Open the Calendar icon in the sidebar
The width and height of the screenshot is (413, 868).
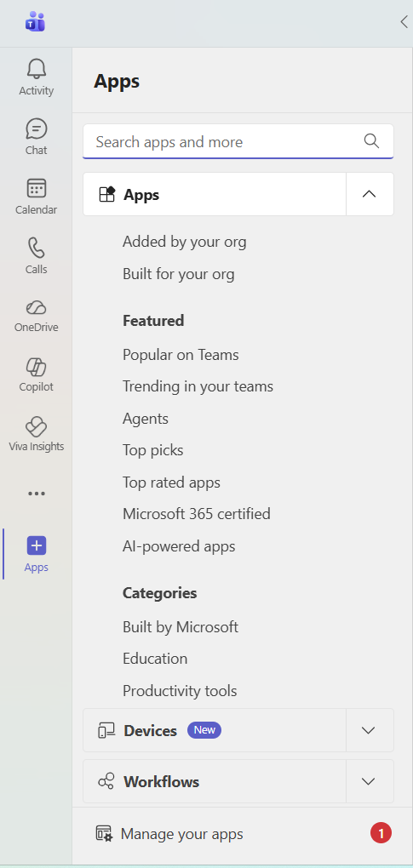point(37,188)
